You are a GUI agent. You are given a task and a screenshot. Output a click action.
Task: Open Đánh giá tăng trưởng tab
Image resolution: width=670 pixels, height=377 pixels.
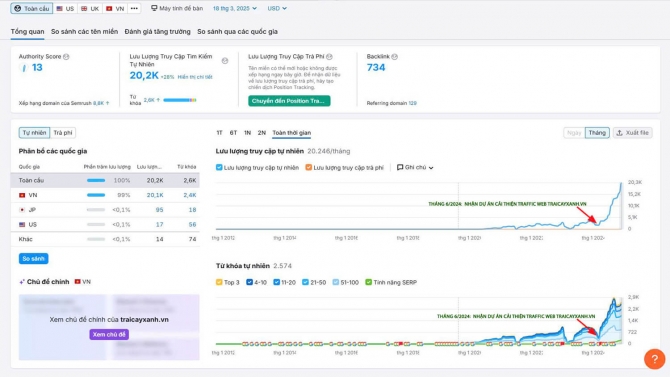pyautogui.click(x=157, y=32)
